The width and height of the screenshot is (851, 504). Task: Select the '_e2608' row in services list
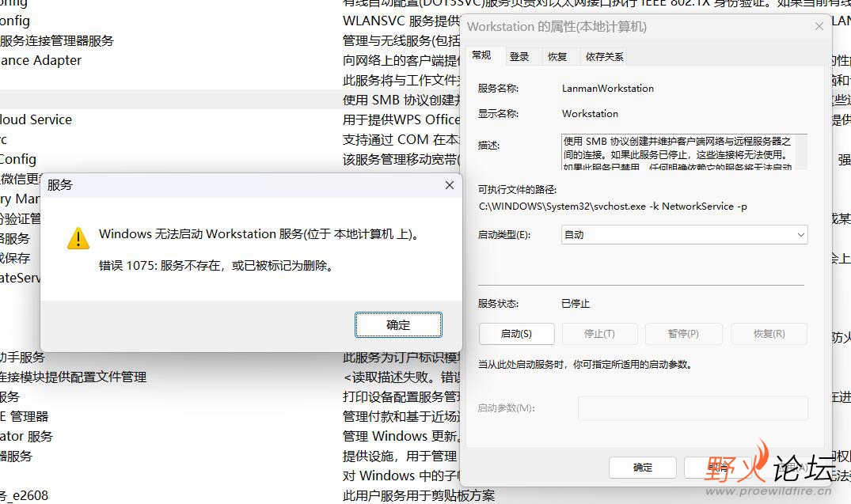click(25, 495)
